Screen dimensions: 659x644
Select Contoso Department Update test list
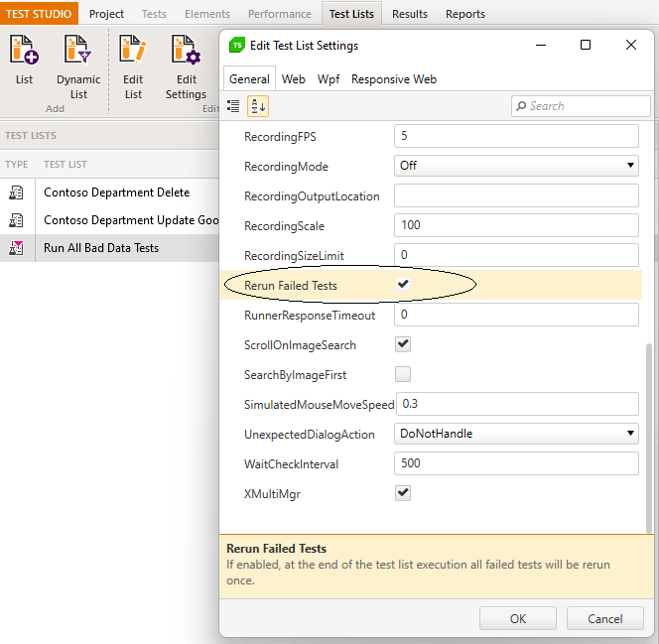(131, 220)
